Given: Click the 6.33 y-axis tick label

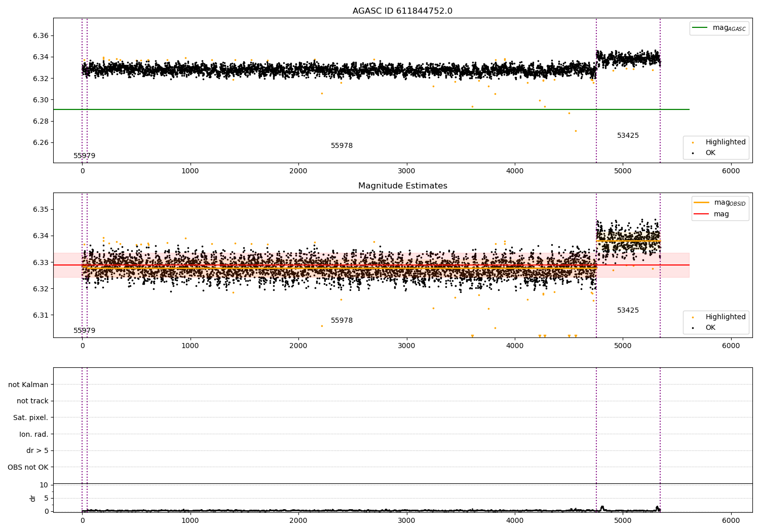Looking at the screenshot, I should (x=41, y=262).
